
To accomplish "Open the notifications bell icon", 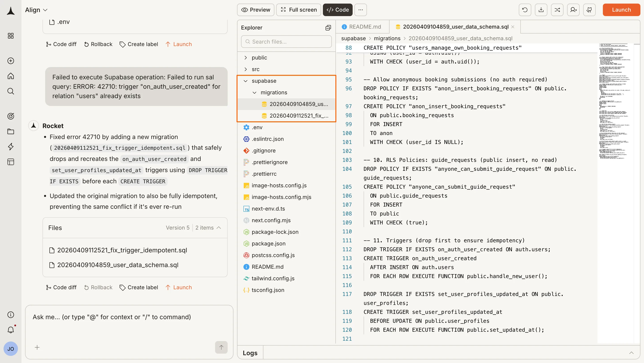I will (11, 330).
